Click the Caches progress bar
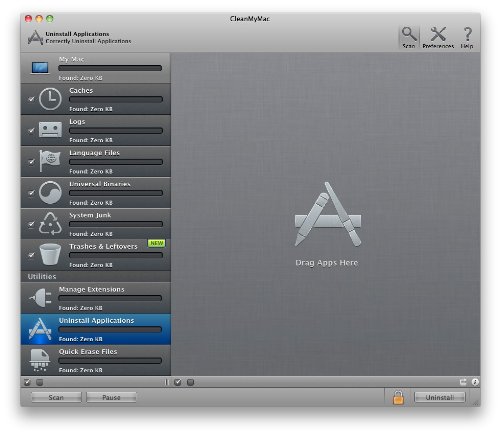 (x=116, y=99)
